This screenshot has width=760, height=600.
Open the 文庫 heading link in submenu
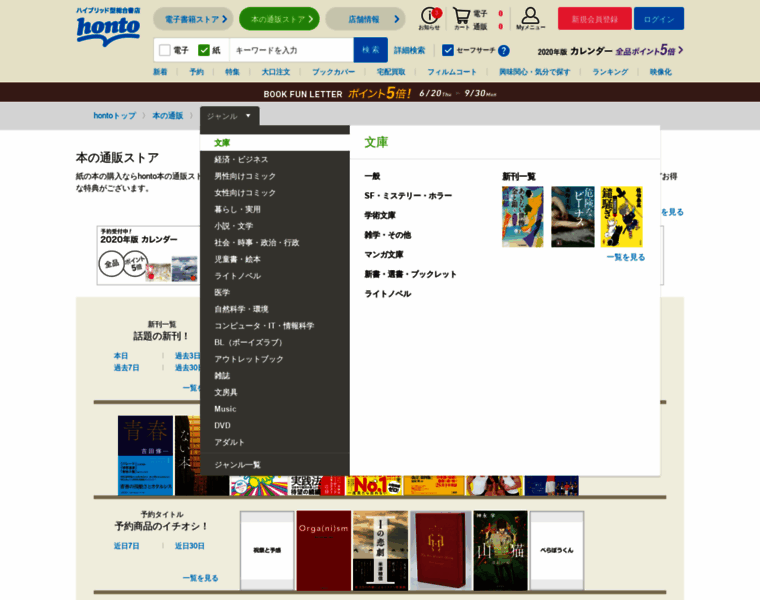376,142
